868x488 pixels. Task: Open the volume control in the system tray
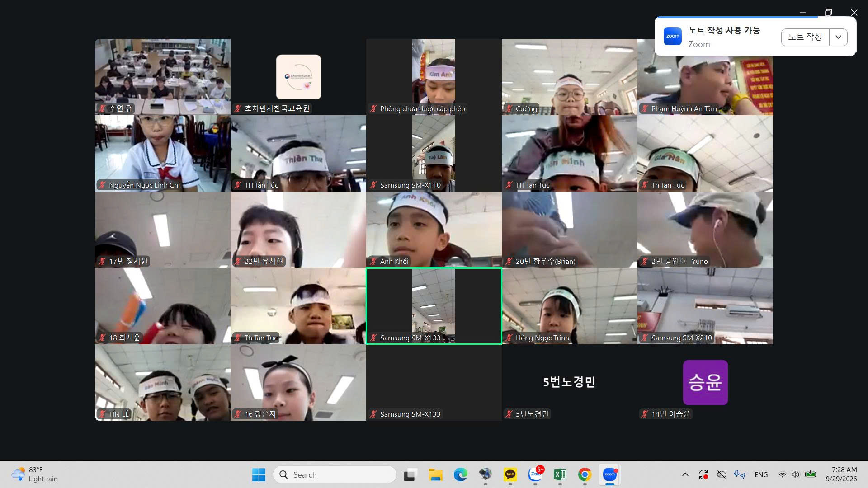pyautogui.click(x=795, y=474)
